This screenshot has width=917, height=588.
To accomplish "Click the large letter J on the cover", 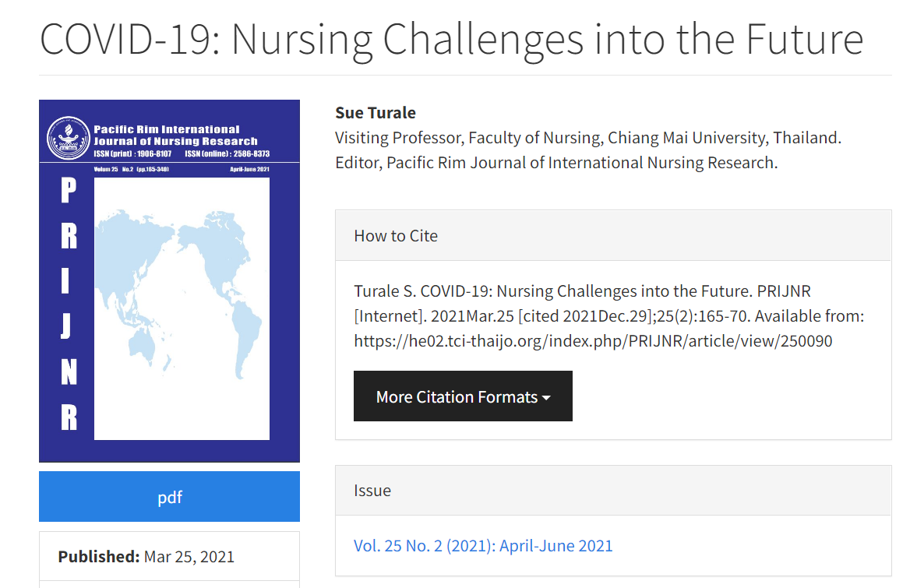I will (x=66, y=326).
